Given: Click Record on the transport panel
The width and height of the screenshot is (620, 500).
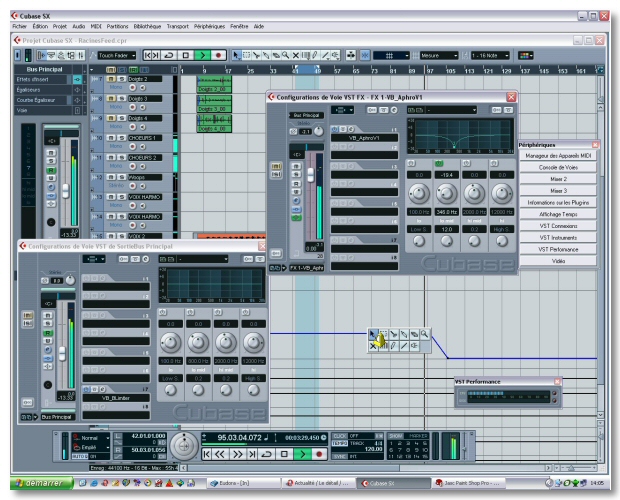Looking at the screenshot, I should [319, 454].
